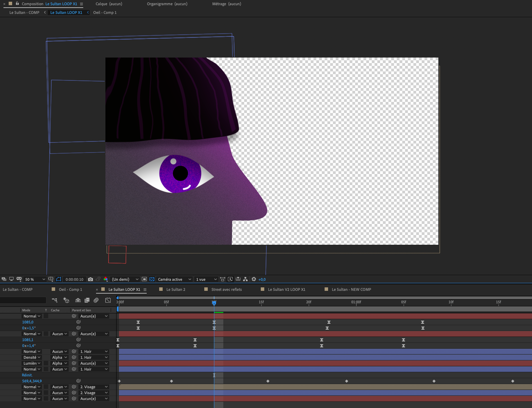Open Le Sultan 2 timeline tab

coord(176,289)
